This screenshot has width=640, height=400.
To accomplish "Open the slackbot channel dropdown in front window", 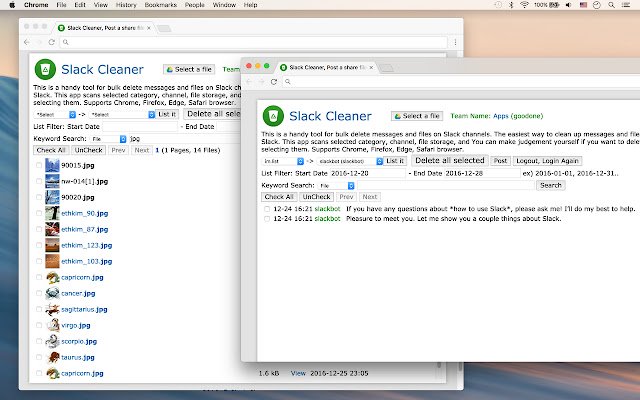I will click(x=350, y=161).
